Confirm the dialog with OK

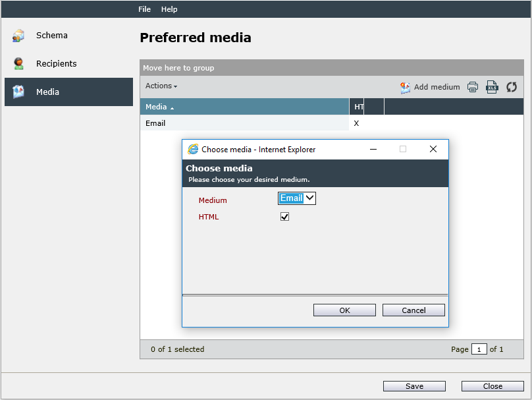click(344, 310)
